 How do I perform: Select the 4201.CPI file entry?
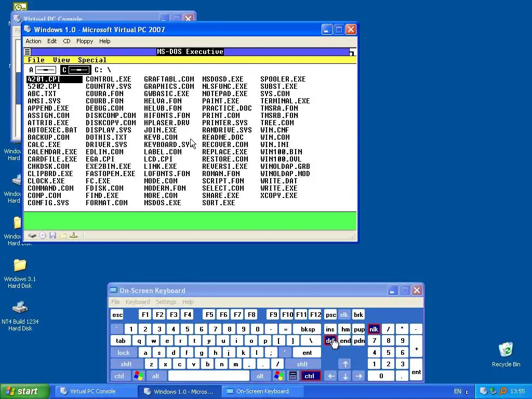(54, 79)
